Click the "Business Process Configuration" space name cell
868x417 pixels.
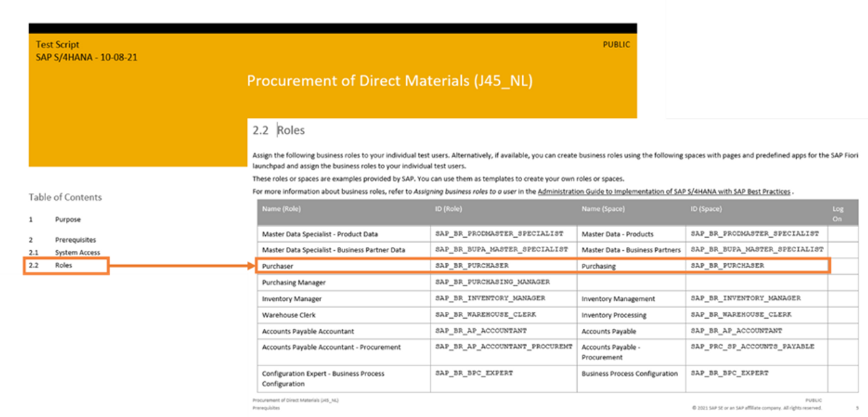(630, 374)
